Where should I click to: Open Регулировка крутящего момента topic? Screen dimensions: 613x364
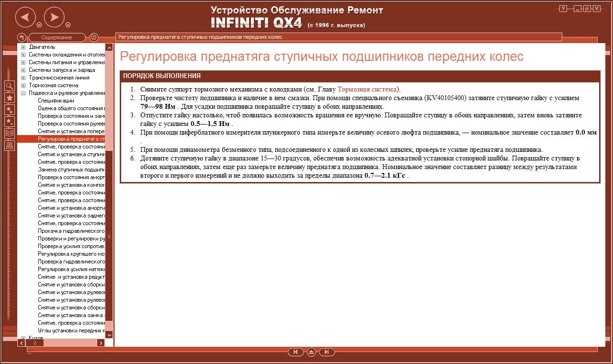[x=71, y=254]
